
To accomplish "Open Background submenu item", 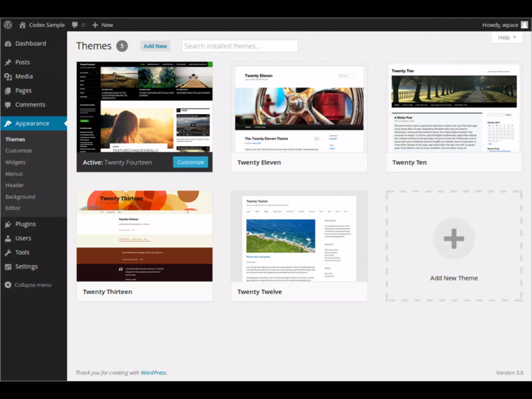I will click(x=20, y=197).
